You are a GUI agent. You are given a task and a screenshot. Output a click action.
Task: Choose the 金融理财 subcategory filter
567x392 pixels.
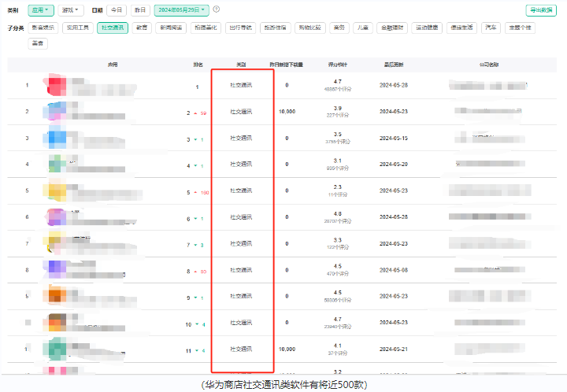[392, 28]
